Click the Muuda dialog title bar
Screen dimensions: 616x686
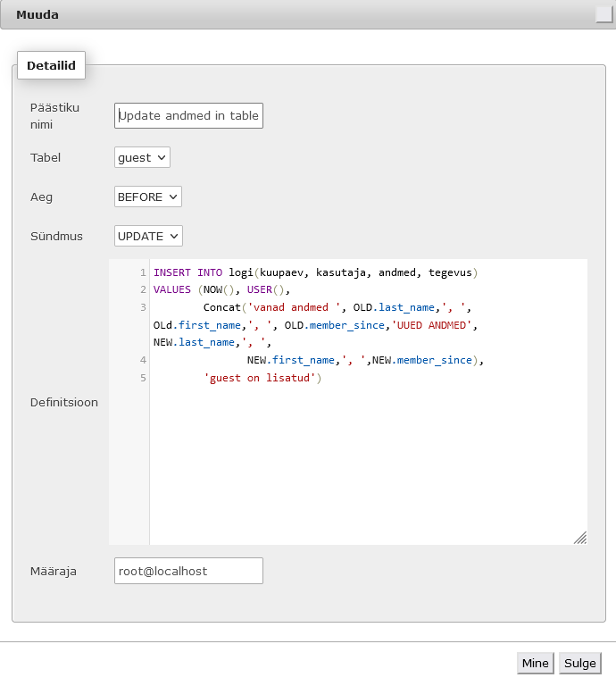pyautogui.click(x=297, y=14)
